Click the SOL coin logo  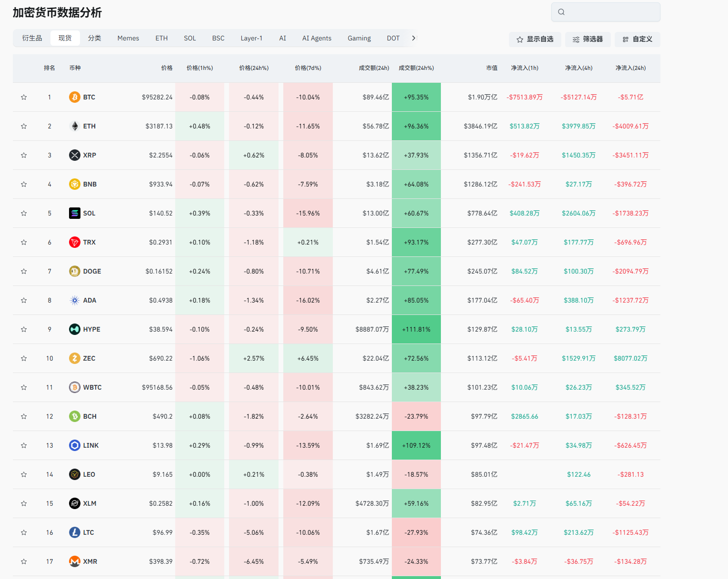click(75, 213)
